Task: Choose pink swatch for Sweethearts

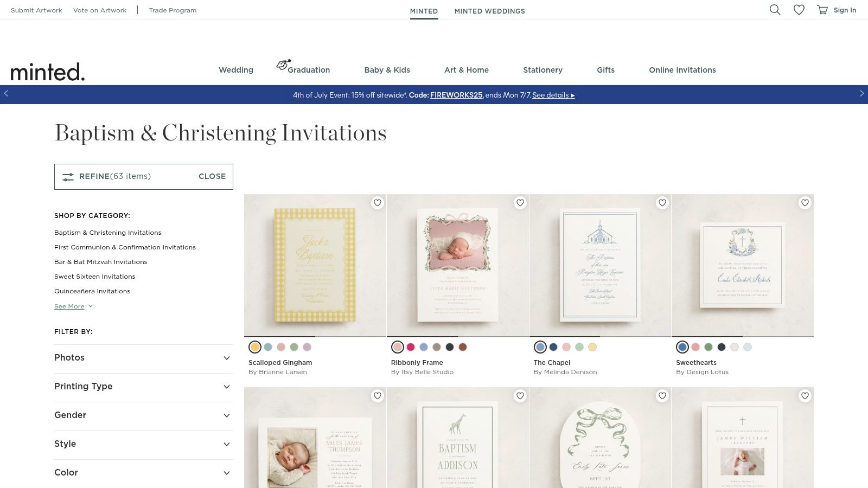Action: pos(695,347)
